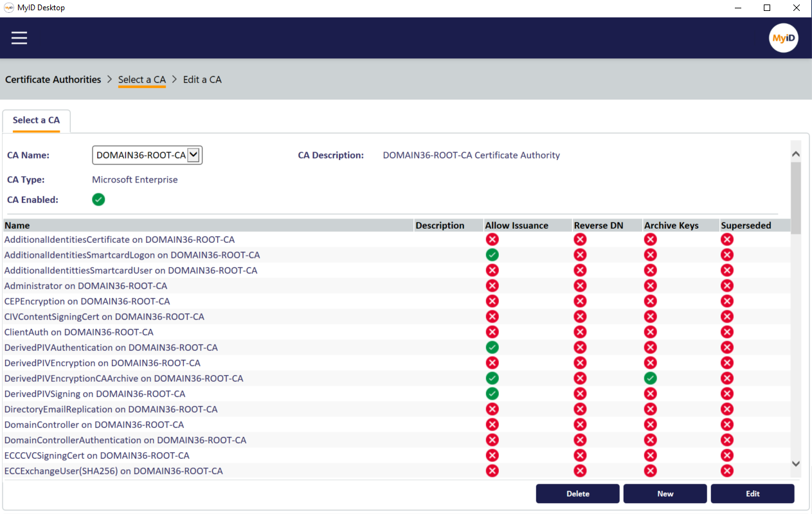The height and width of the screenshot is (514, 812).
Task: Click Allow Issuance icon for AdditionalIdentitiesCertificate
Action: pyautogui.click(x=492, y=240)
